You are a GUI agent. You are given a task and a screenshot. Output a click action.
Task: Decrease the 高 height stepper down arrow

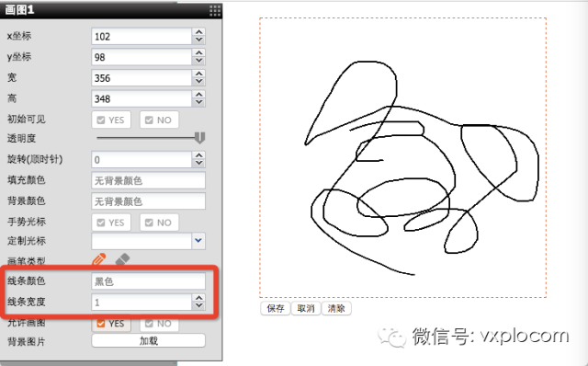pos(199,102)
